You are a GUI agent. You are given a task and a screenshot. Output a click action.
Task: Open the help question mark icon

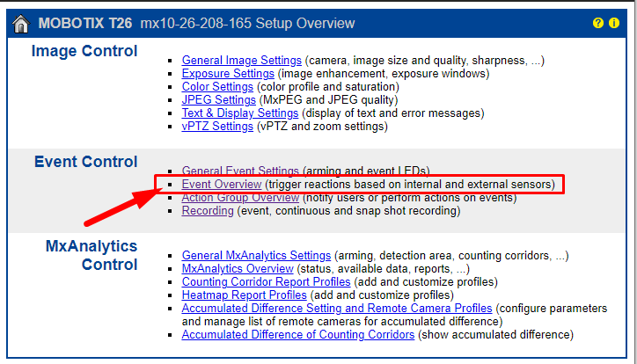[597, 23]
